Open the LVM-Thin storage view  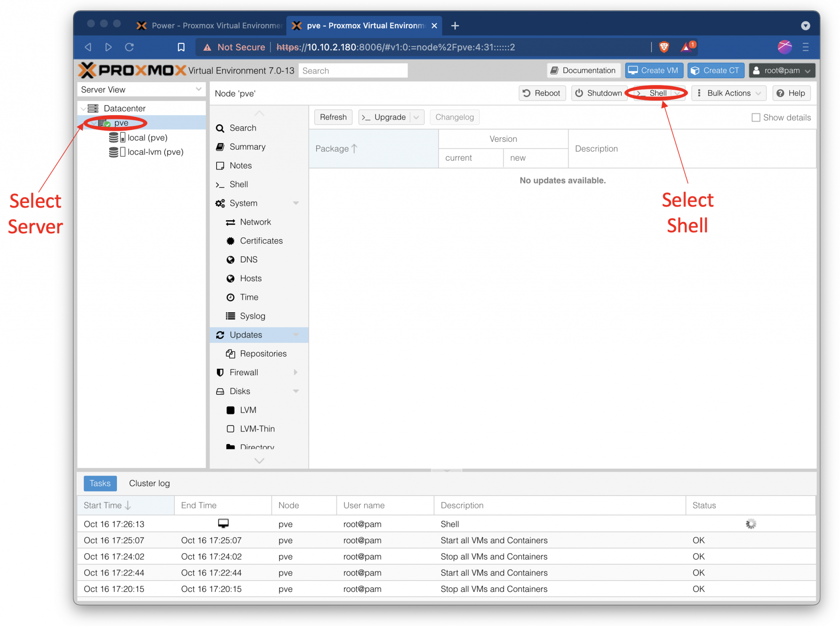tap(257, 428)
